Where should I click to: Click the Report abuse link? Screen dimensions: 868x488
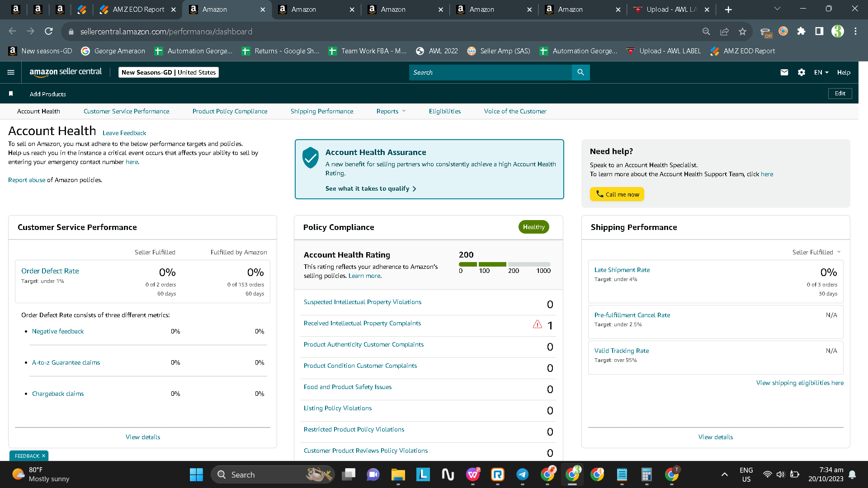(27, 180)
